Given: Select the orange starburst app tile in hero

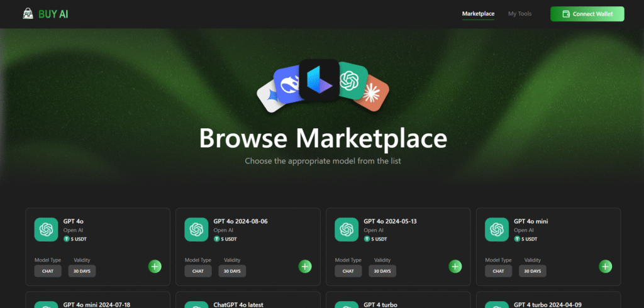Looking at the screenshot, I should [x=372, y=92].
